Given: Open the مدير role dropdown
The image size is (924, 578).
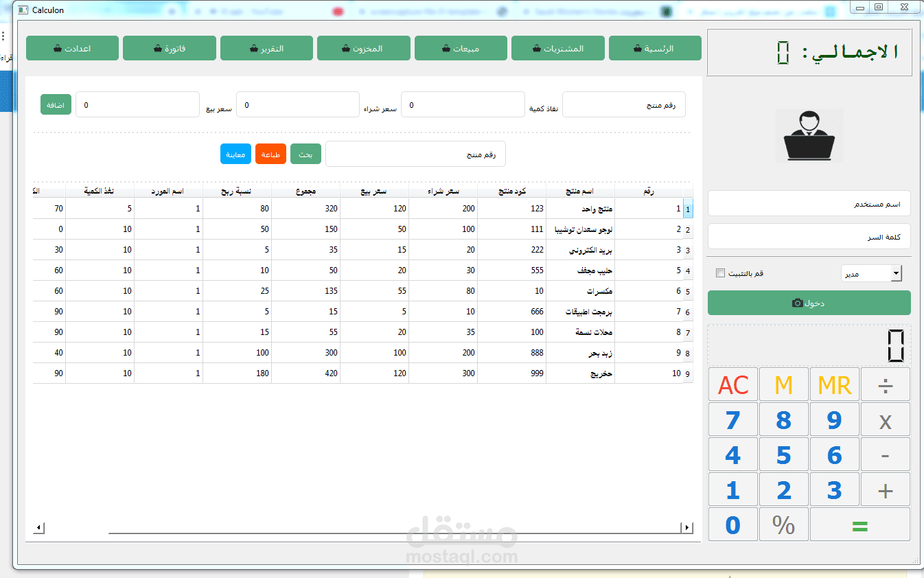Looking at the screenshot, I should tap(872, 273).
